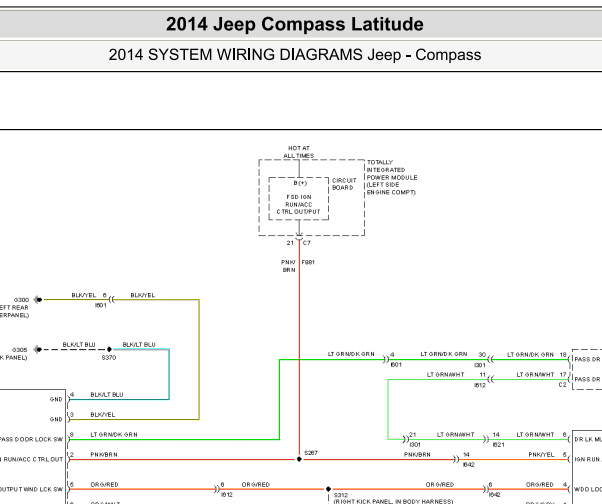The image size is (602, 504).
Task: Click the "G300" ground label
Action: pos(21,300)
